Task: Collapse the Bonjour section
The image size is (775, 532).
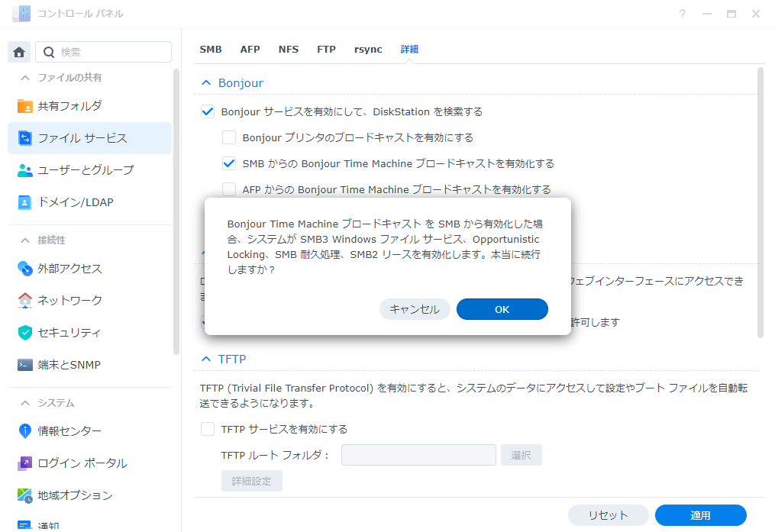Action: (x=205, y=82)
